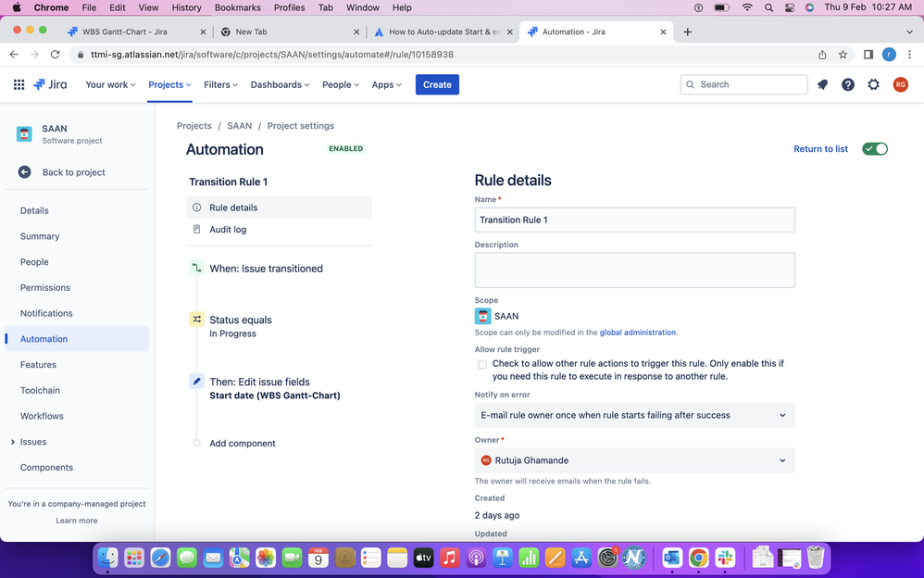Open Slack from the dock
924x578 pixels.
[726, 558]
